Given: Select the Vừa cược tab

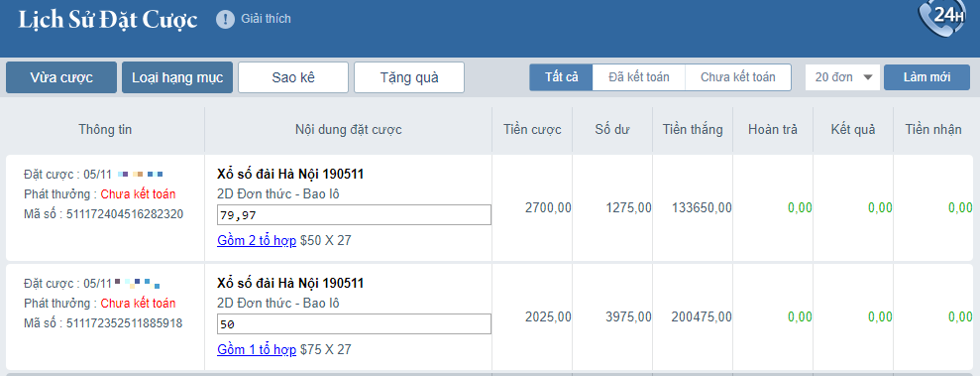Looking at the screenshot, I should coord(61,77).
